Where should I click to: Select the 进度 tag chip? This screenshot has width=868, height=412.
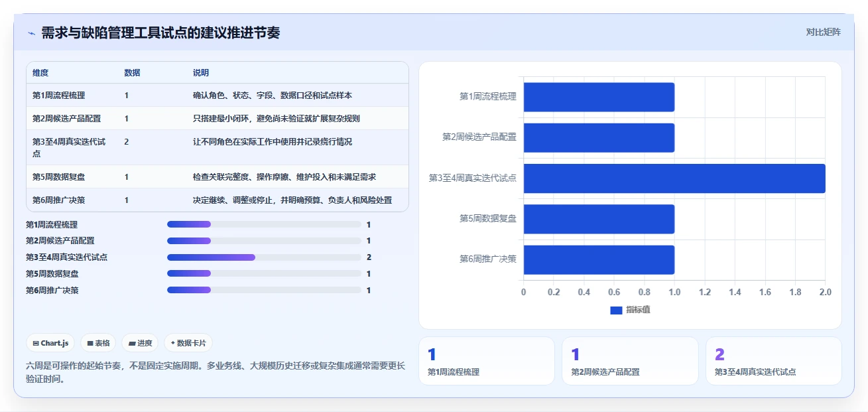(x=140, y=343)
